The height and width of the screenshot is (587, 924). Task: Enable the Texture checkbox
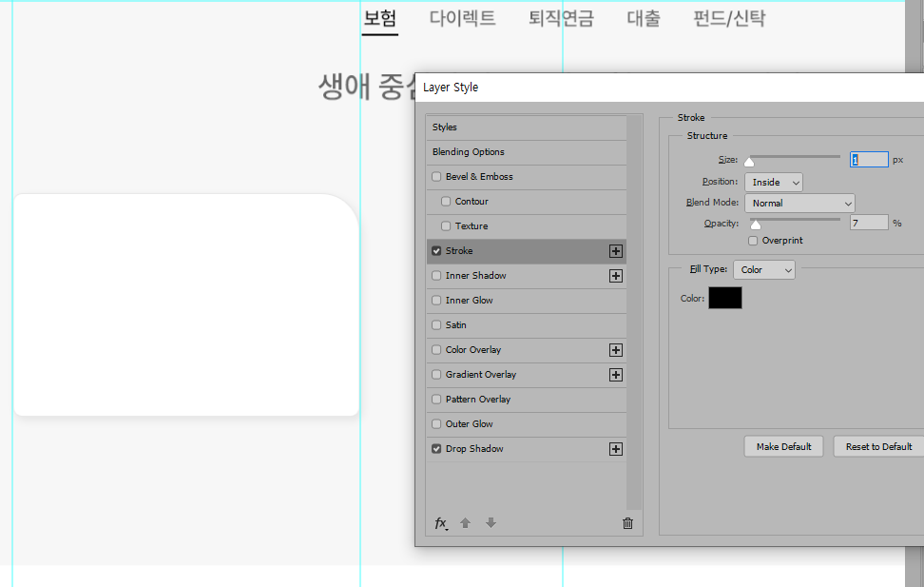[x=446, y=225]
